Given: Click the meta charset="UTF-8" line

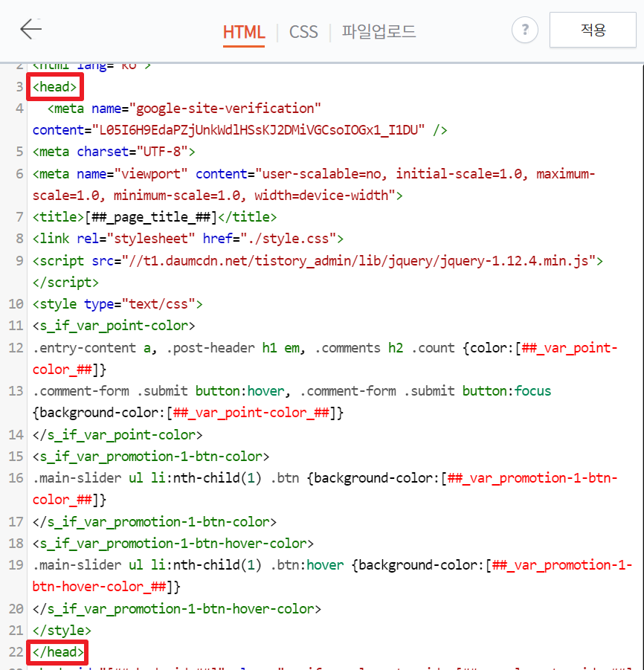Looking at the screenshot, I should [114, 152].
